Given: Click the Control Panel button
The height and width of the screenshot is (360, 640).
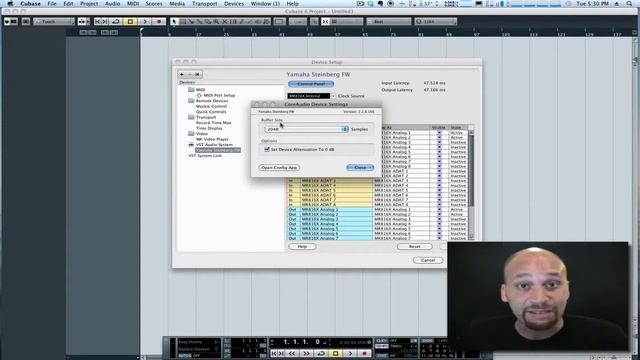Looking at the screenshot, I should click(311, 84).
